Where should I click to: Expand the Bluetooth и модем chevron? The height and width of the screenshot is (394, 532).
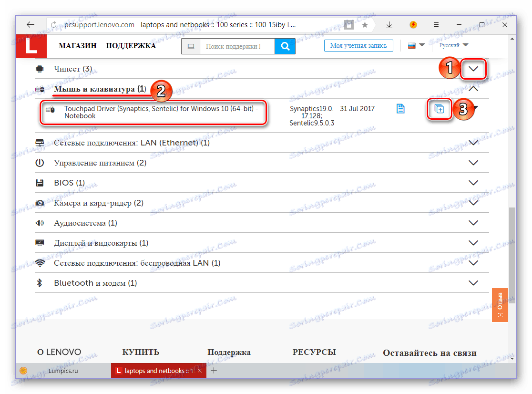(473, 283)
